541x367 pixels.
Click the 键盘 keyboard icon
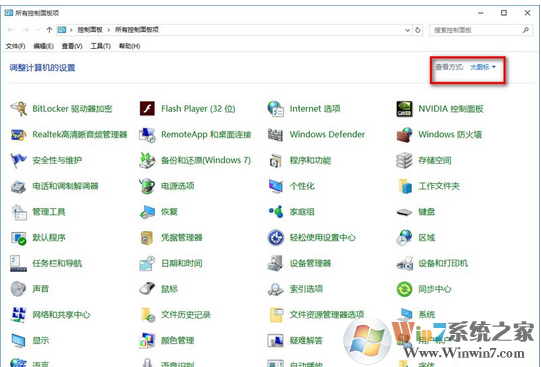[x=404, y=212]
